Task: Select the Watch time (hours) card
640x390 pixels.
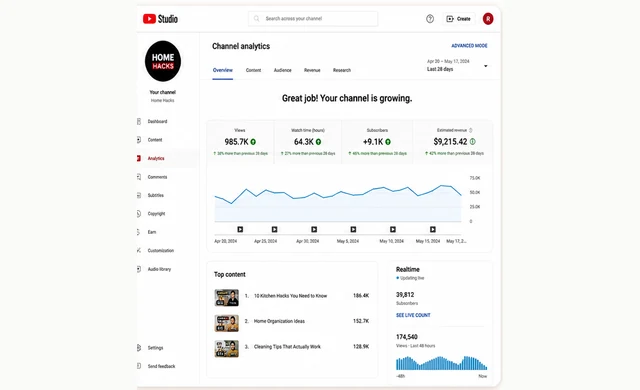Action: point(308,142)
